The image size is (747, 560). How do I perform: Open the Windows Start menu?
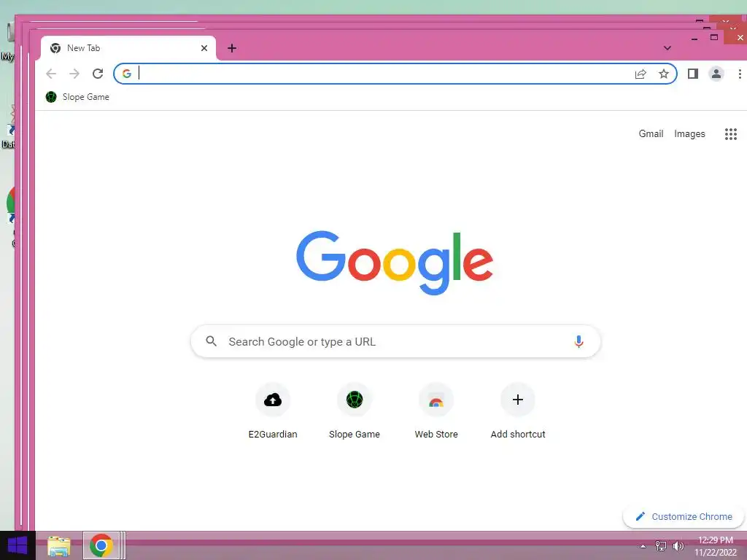[18, 545]
